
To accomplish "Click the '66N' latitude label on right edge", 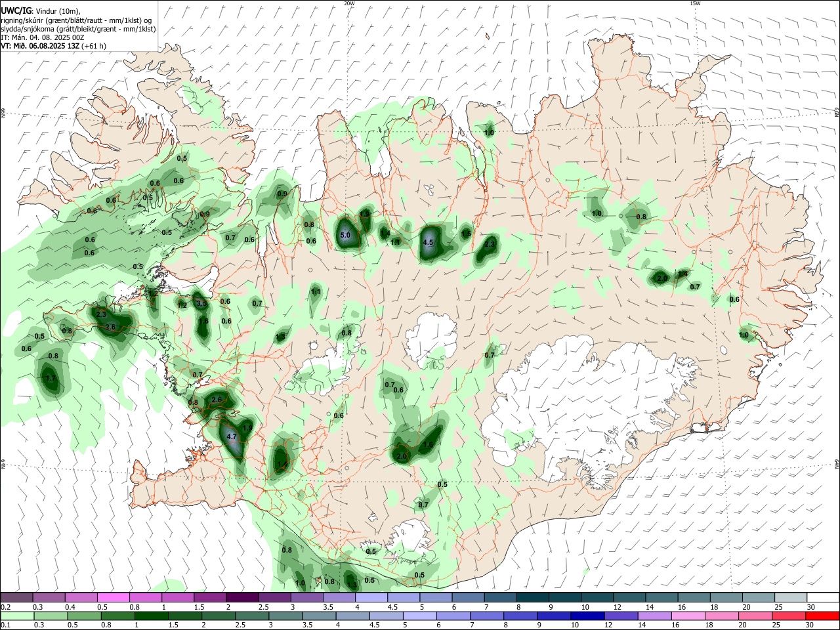I will pyautogui.click(x=837, y=113).
